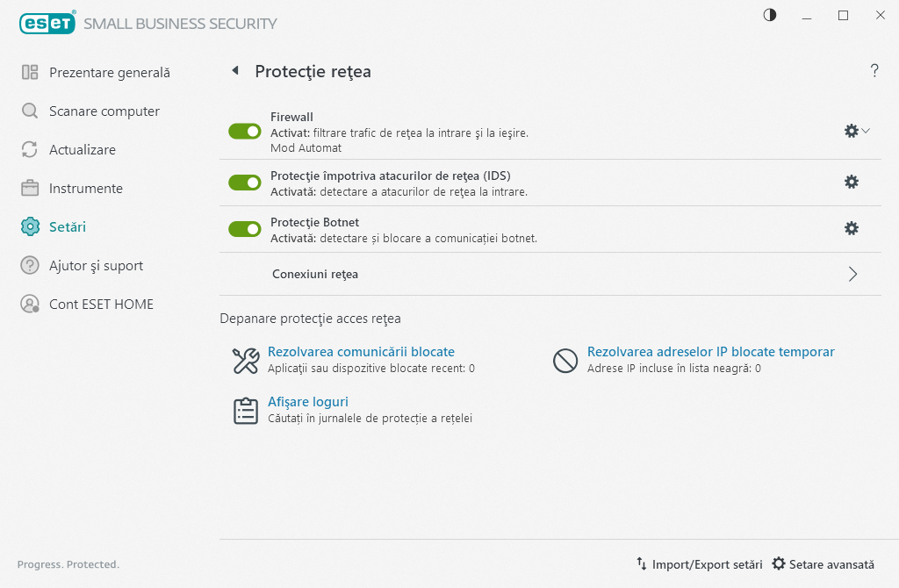The width and height of the screenshot is (899, 588).
Task: Open the help question mark icon
Action: pos(874,71)
